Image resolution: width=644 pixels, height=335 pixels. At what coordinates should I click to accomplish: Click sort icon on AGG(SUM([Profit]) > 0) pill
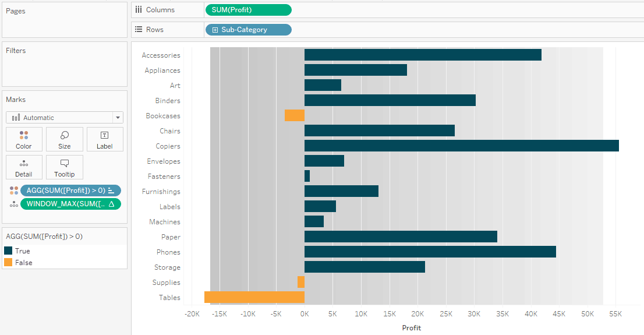point(111,191)
